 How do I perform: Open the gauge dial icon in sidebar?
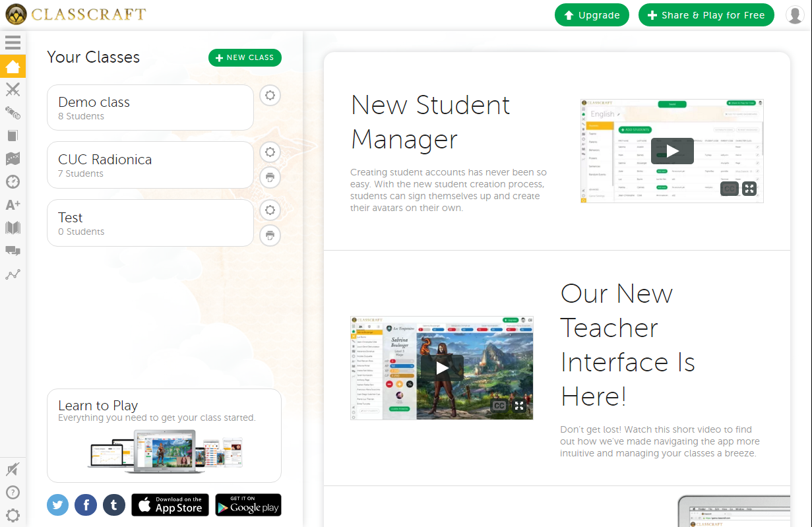13,181
